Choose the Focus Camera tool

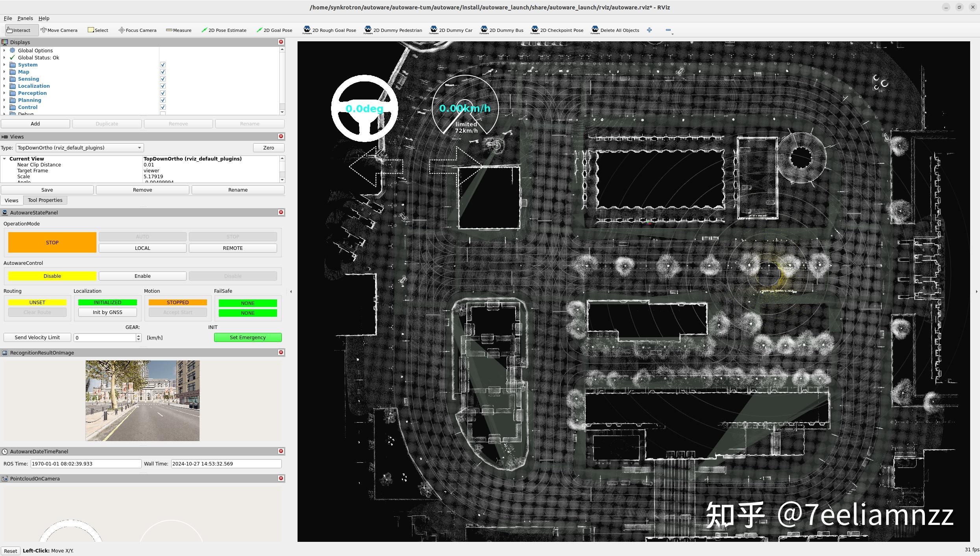coord(137,30)
